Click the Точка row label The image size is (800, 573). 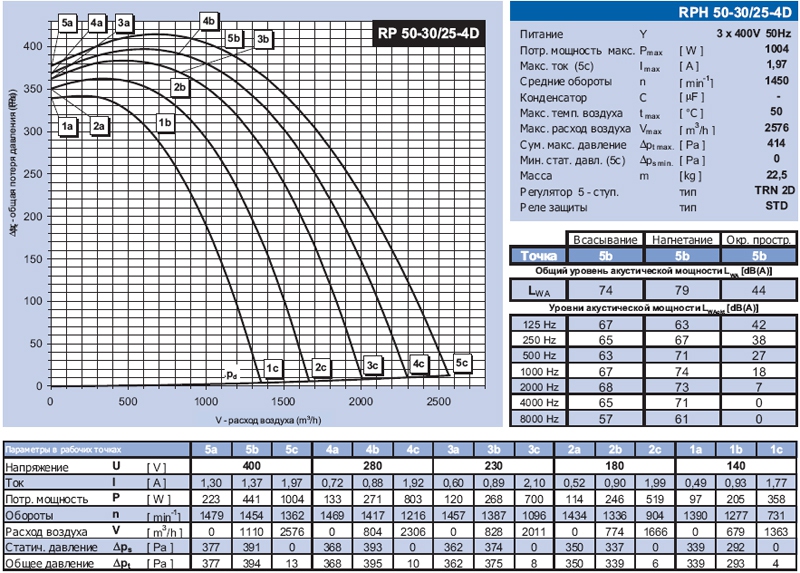point(538,256)
